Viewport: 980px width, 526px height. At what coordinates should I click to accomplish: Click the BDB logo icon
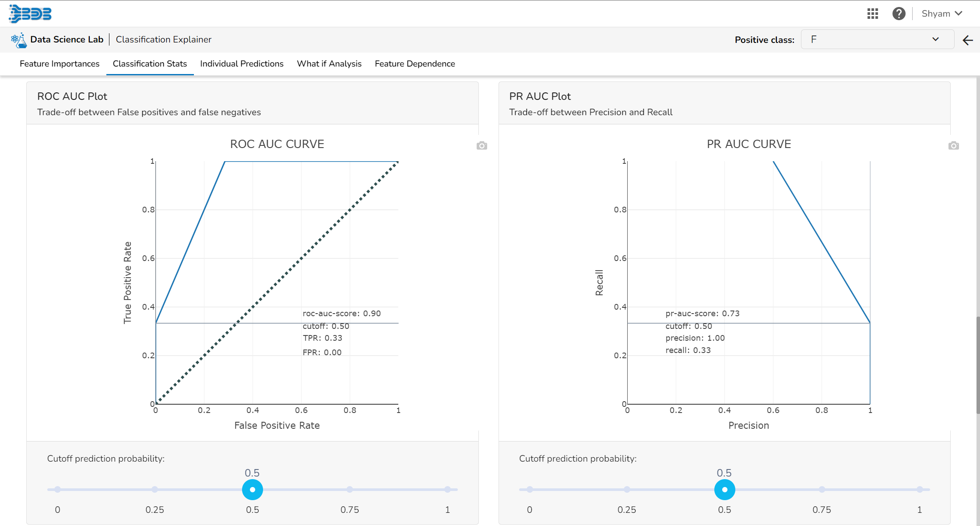pyautogui.click(x=30, y=14)
